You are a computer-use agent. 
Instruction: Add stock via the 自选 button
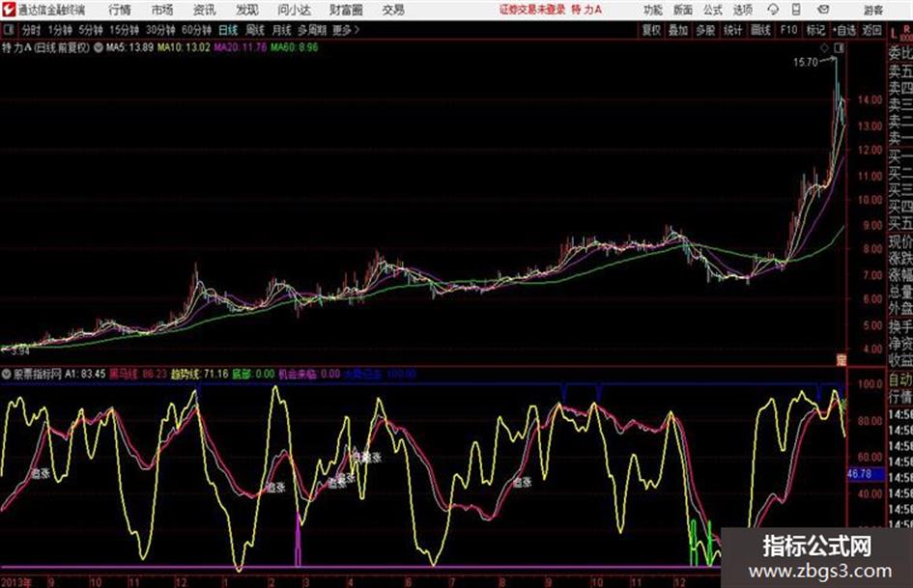(843, 30)
